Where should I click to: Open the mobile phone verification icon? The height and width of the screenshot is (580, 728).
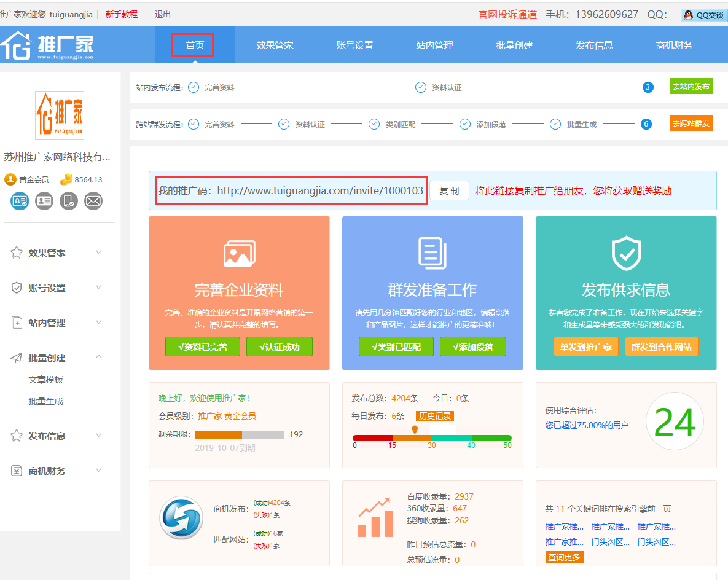click(69, 201)
